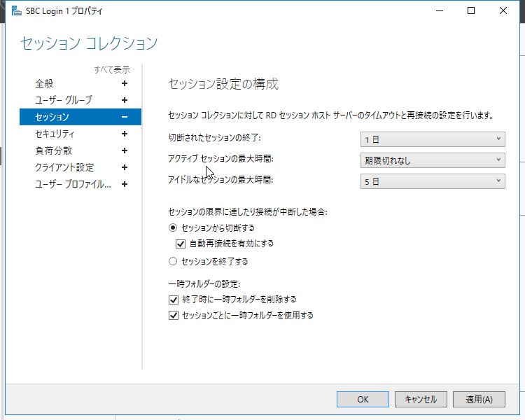This screenshot has height=420, width=525.
Task: Toggle 自動再接続を有効にする checkbox
Action: coord(181,244)
